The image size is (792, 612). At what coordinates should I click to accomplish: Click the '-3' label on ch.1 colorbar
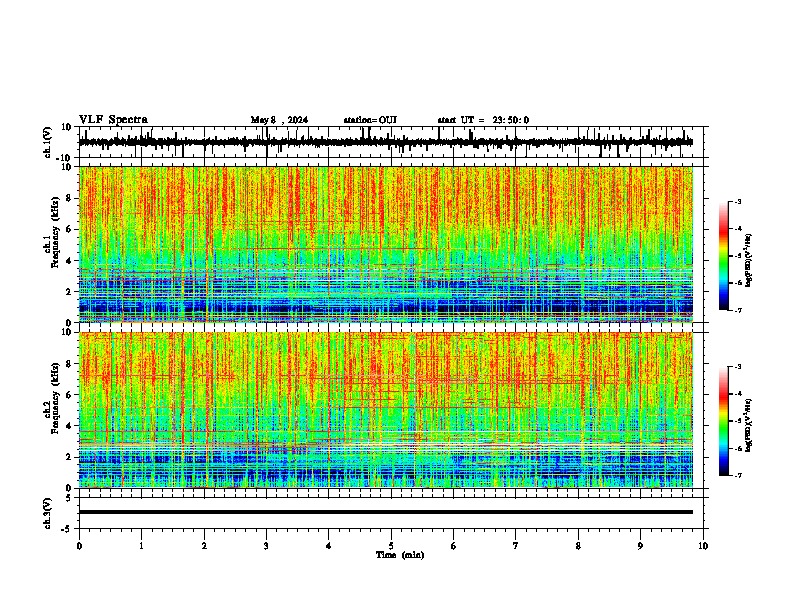(x=738, y=202)
